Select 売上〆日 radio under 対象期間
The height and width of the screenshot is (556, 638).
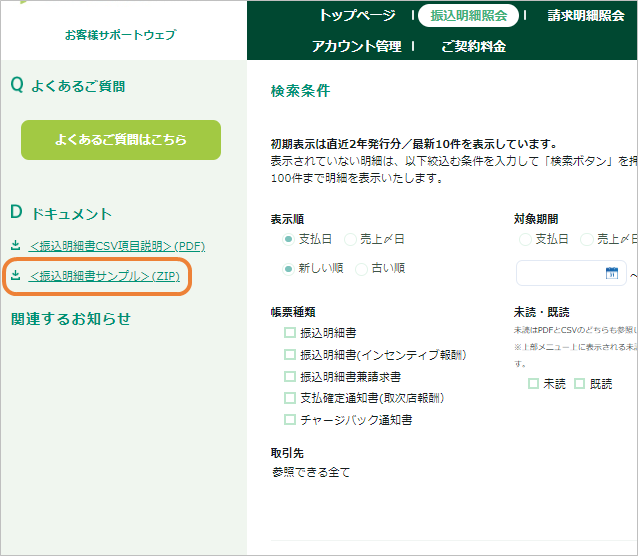click(x=586, y=239)
